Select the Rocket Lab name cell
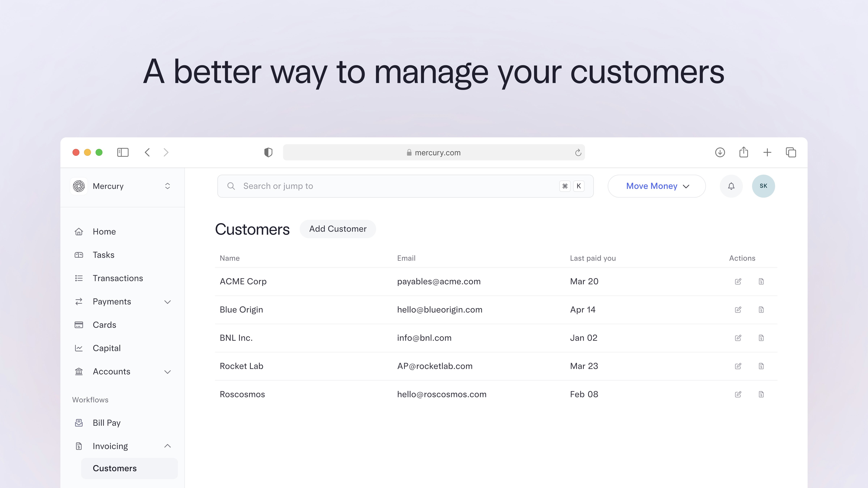 click(241, 366)
